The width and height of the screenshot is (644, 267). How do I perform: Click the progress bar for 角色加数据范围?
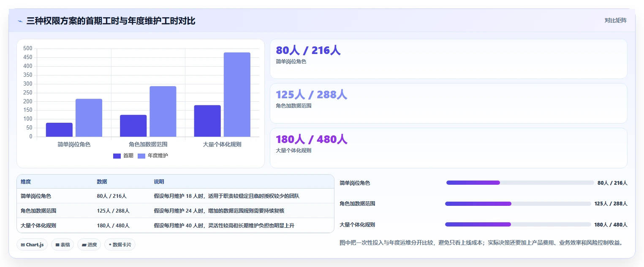pos(518,204)
